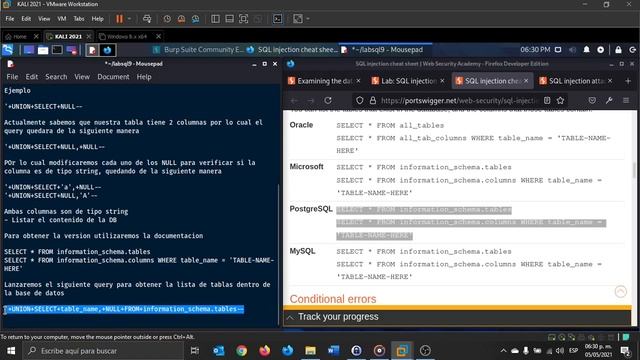Click the 'Ejemplo' line in Mousepad
Image resolution: width=640 pixels, height=360 pixels.
(x=17, y=91)
